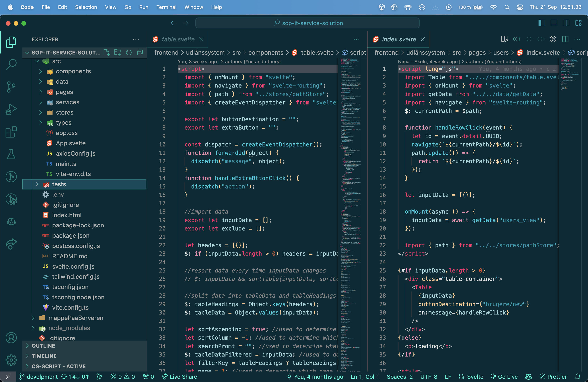The image size is (588, 382).
Task: Toggle file blame icon in editor toolbar
Action: click(x=553, y=39)
